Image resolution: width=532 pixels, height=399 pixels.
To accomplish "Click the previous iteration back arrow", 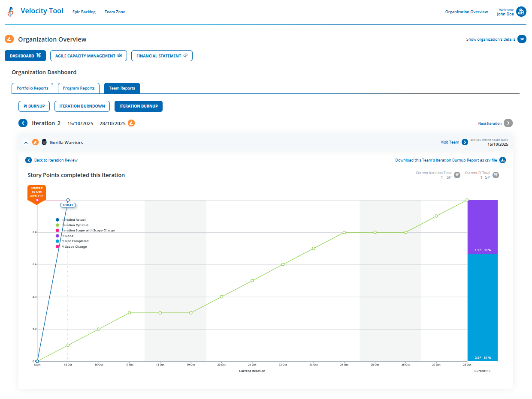I will 23,123.
